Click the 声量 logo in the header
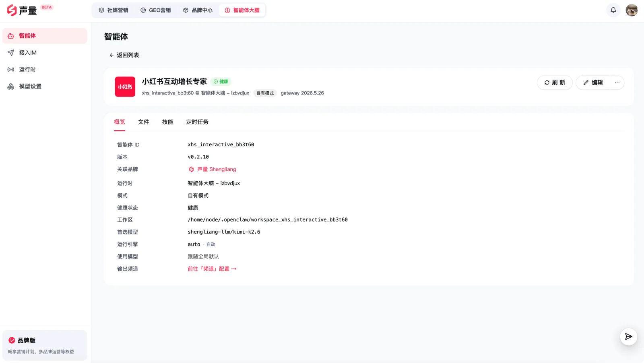Viewport: 644px width, 363px height. pyautogui.click(x=22, y=10)
